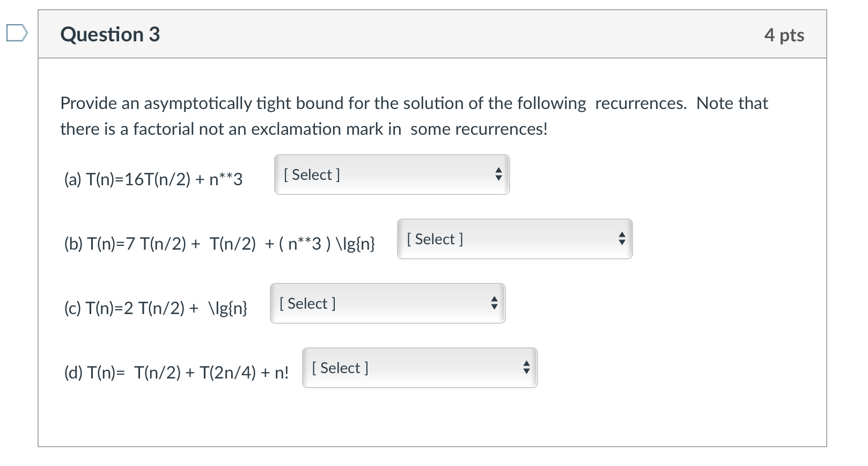Expand the Select dropdown for recurrence (c)
Screen dimensions: 868x466
387,303
